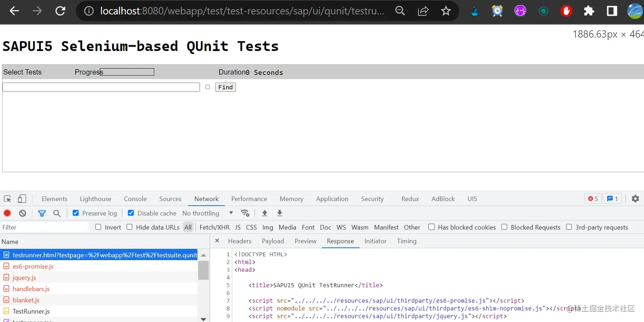
Task: Open the AdBlock red hand extension
Action: 566,11
